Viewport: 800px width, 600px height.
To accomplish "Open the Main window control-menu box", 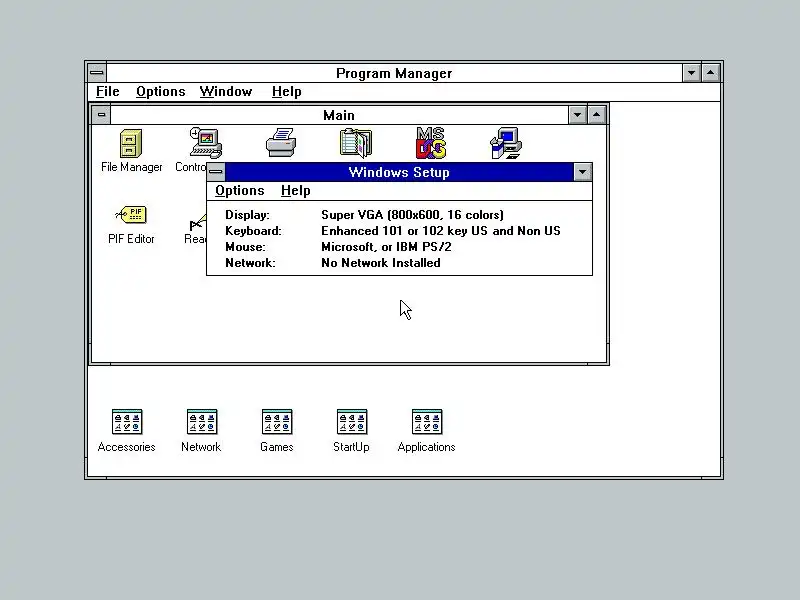I will pos(101,115).
